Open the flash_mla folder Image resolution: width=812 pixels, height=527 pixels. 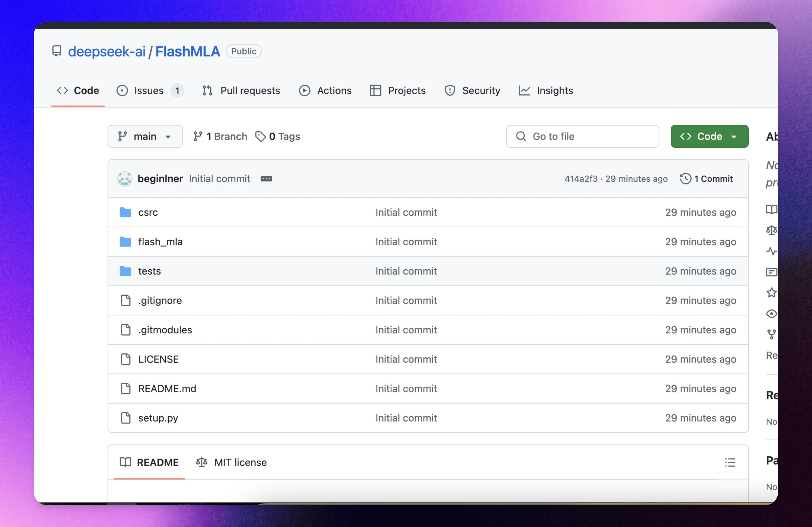pyautogui.click(x=160, y=242)
